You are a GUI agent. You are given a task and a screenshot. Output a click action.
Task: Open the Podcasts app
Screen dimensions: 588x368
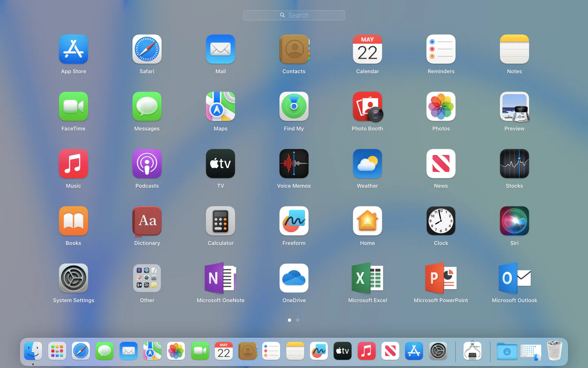click(147, 164)
